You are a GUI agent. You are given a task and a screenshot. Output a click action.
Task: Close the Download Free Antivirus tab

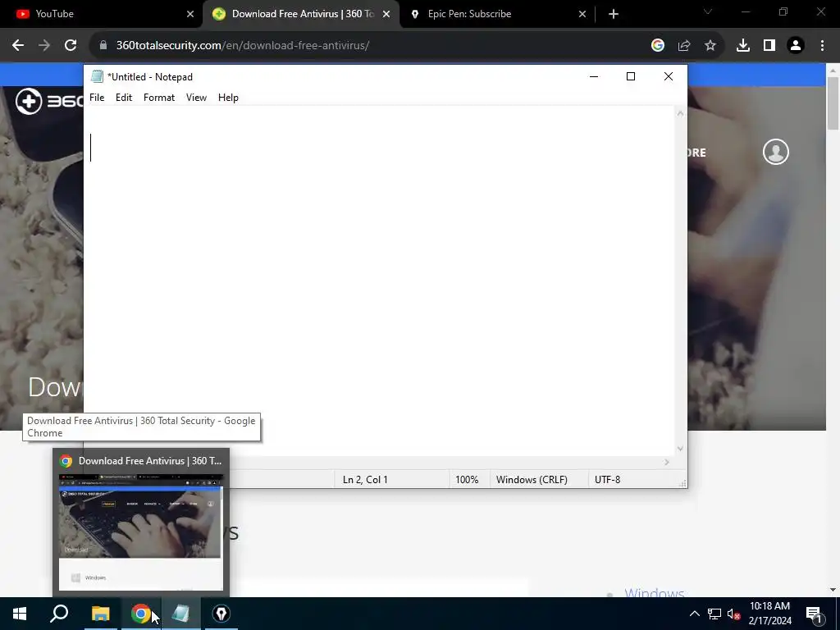coord(386,14)
